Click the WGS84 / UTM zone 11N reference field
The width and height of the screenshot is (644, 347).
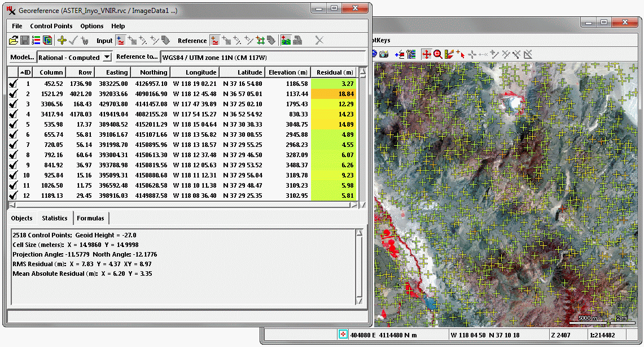click(263, 57)
